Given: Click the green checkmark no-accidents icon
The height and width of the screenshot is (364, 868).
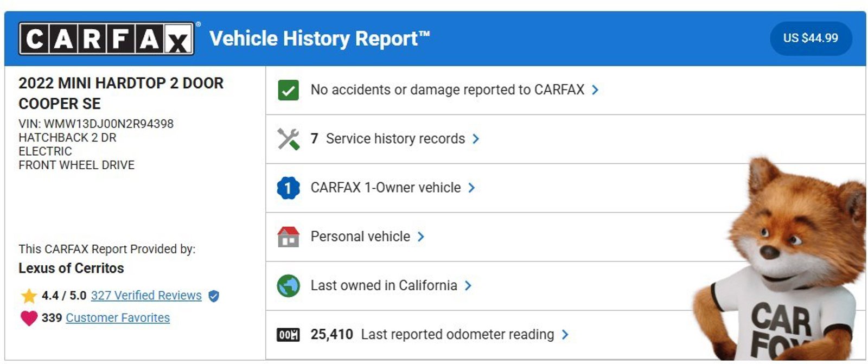Looking at the screenshot, I should point(288,90).
